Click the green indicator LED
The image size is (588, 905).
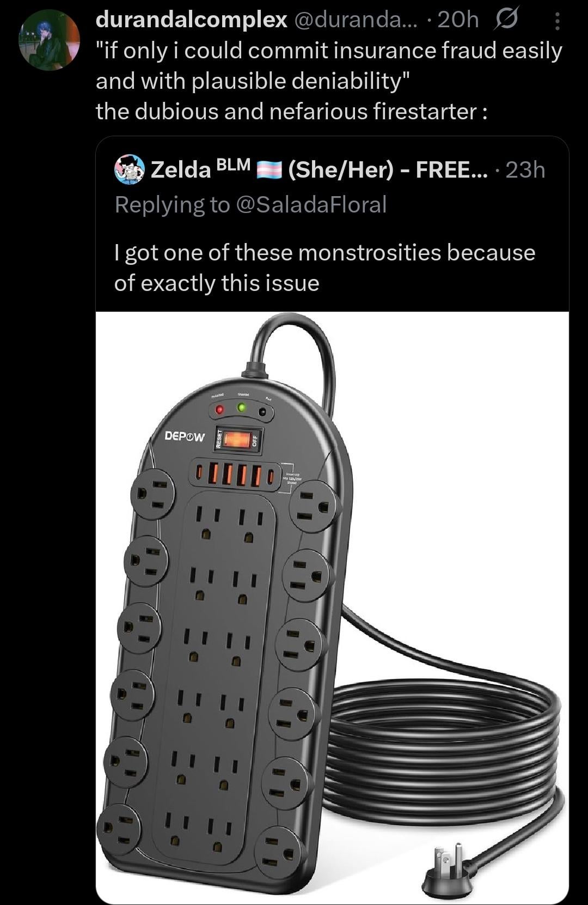[x=242, y=407]
